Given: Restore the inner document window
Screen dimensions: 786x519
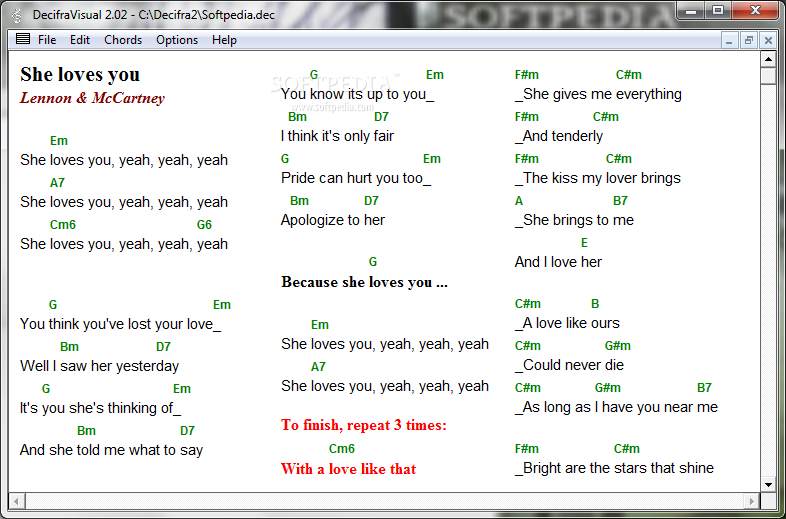Looking at the screenshot, I should click(748, 41).
